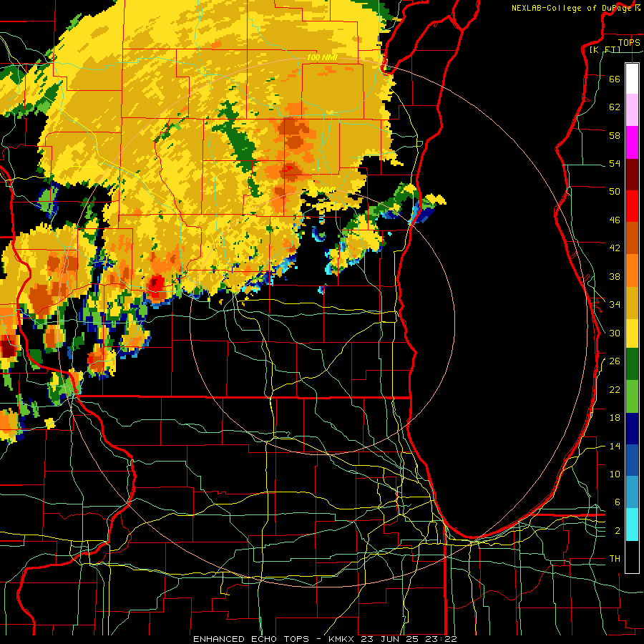644x644 pixels.
Task: Pick the light green legend swatch
Action: tap(632, 396)
